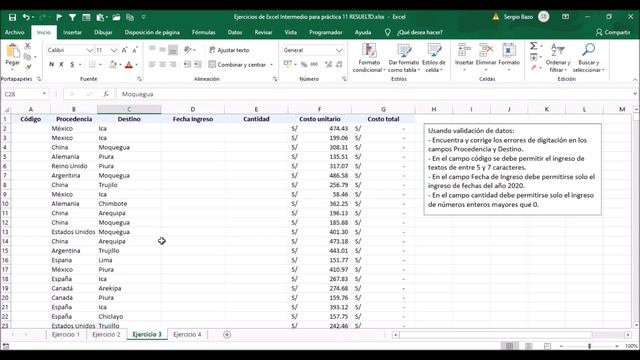The width and height of the screenshot is (640, 360).
Task: Switch to the Fórmulas ribbon tab
Action: tap(203, 32)
